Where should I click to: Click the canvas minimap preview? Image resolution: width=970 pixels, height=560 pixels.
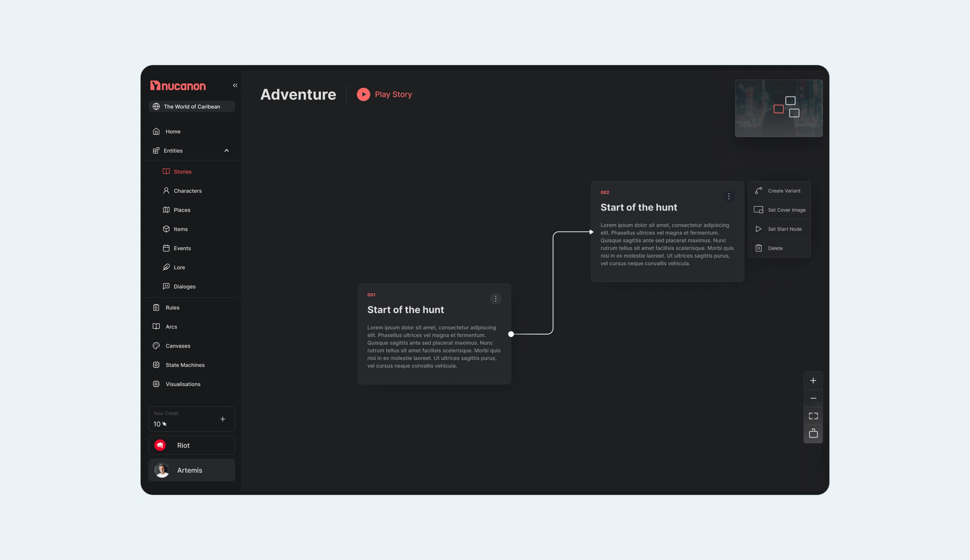tap(779, 108)
